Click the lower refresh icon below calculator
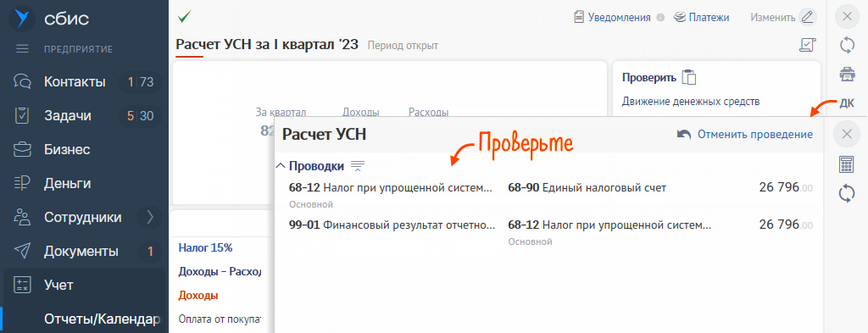This screenshot has height=333, width=868. 847,193
